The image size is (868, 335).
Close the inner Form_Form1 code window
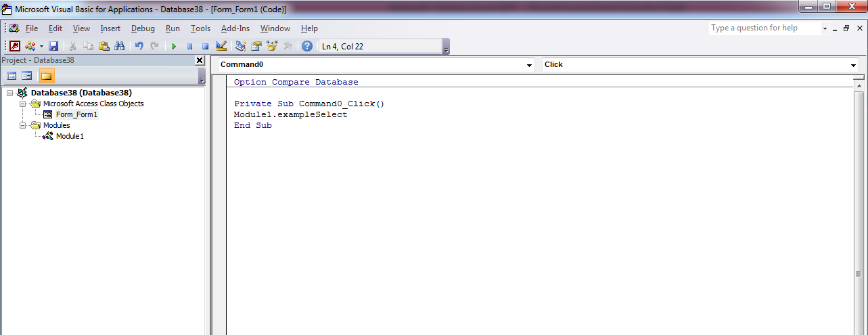859,28
